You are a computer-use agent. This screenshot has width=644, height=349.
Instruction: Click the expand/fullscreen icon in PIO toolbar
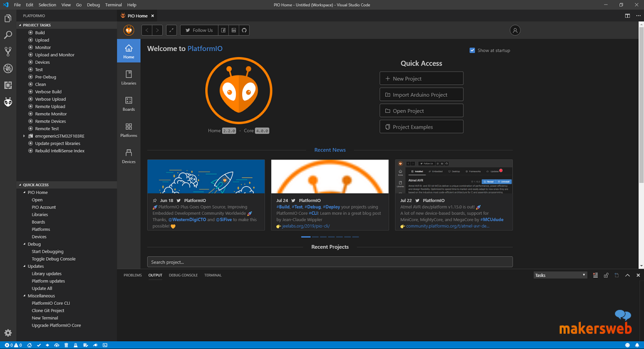coord(171,30)
